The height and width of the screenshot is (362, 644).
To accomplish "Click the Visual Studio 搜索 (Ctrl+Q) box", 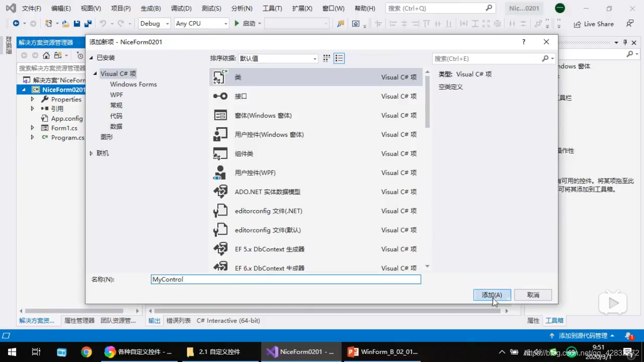I will click(x=440, y=8).
